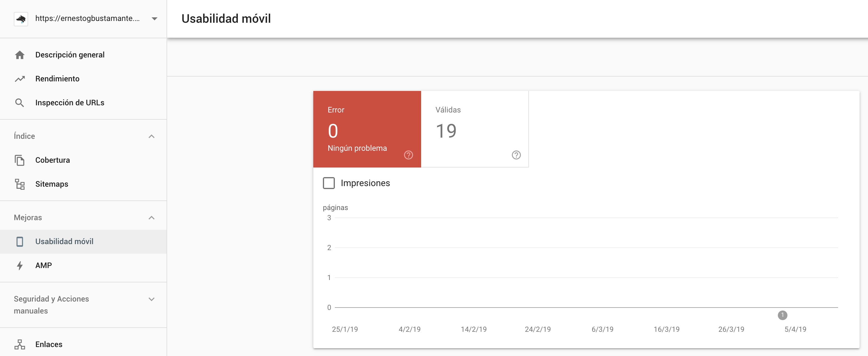Click the Sitemaps icon
The height and width of the screenshot is (356, 868).
click(20, 183)
